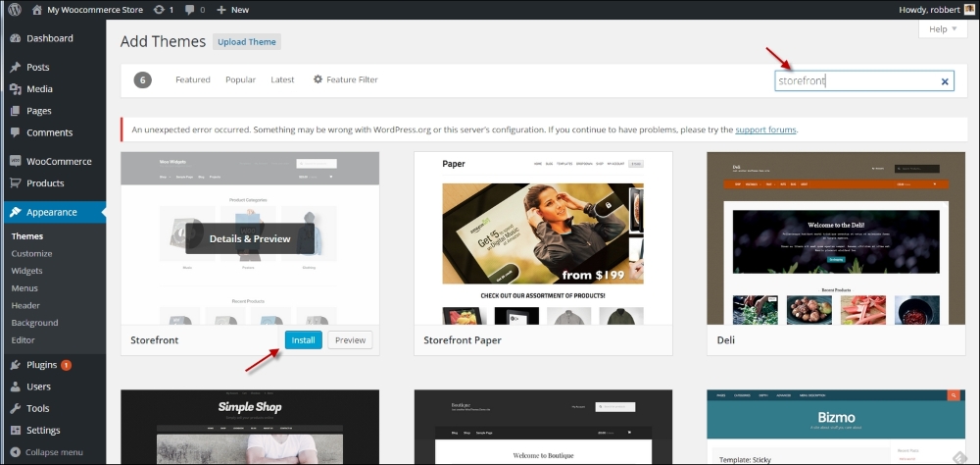The width and height of the screenshot is (980, 465).
Task: Open the Deli theme thumbnail
Action: pyautogui.click(x=835, y=238)
